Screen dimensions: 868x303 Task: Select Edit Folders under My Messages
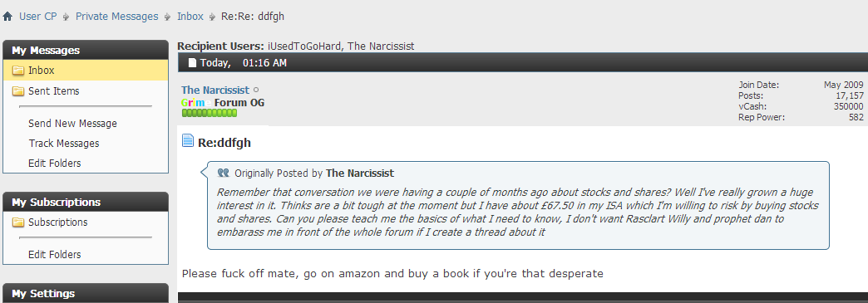[54, 163]
